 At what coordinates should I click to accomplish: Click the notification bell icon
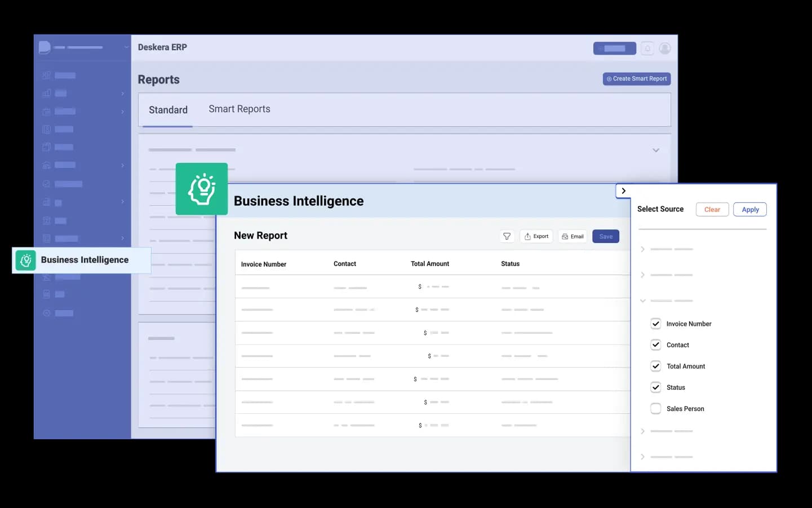point(647,48)
